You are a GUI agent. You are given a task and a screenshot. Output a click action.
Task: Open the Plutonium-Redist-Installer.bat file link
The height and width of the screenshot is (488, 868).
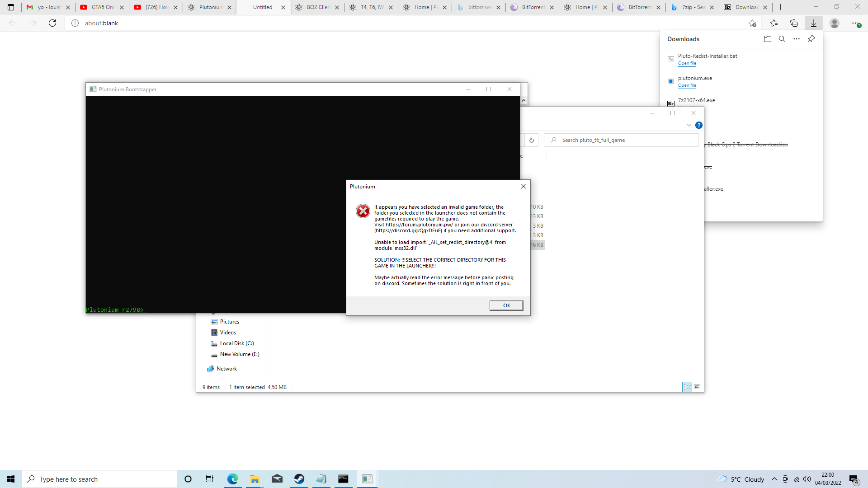pos(687,63)
